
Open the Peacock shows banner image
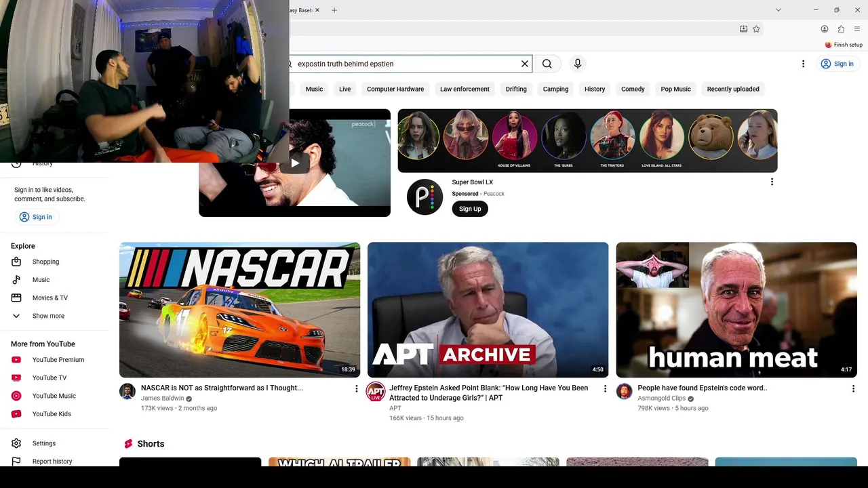pos(587,141)
